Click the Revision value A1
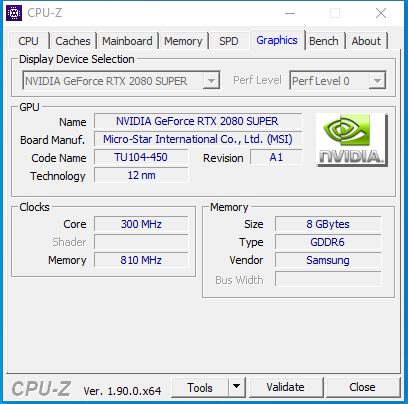The height and width of the screenshot is (404, 408). pos(276,157)
